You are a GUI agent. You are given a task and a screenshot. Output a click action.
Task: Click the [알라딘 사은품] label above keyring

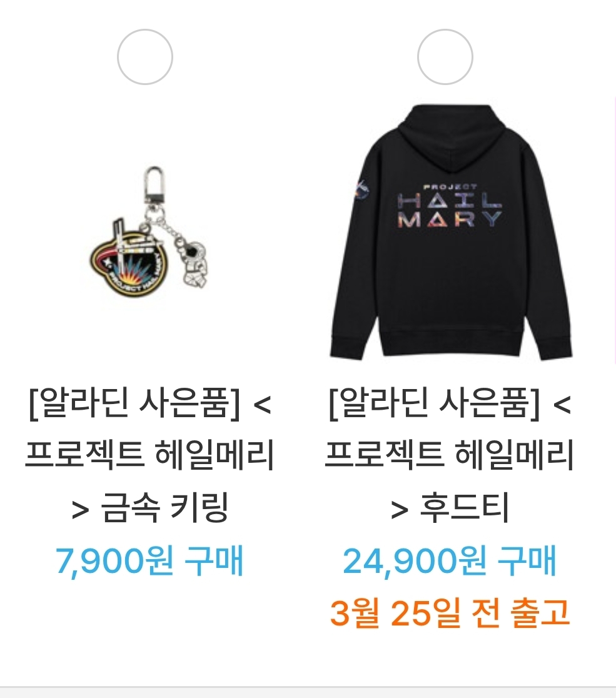click(134, 403)
